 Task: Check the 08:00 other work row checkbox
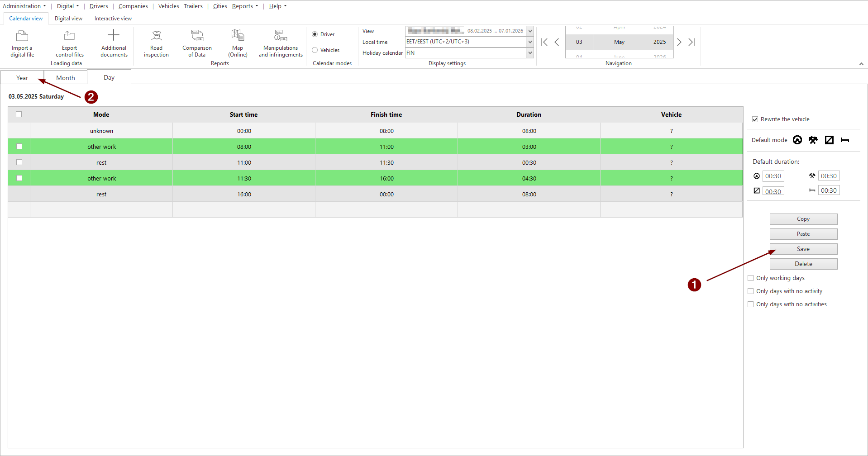(19, 146)
